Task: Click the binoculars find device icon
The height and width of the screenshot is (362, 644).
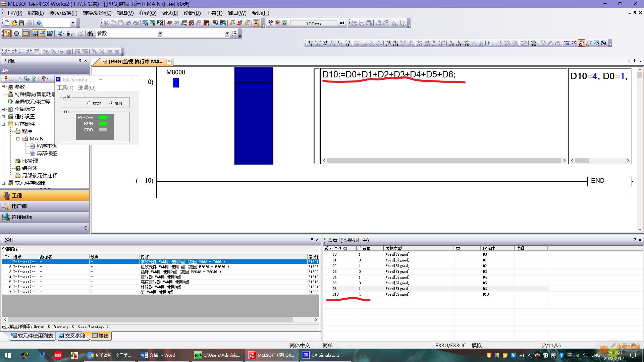Action: [x=90, y=34]
